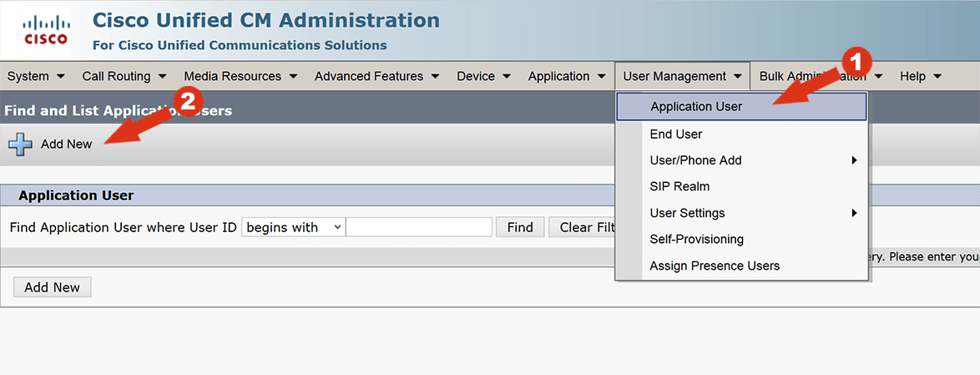This screenshot has width=980, height=375.
Task: Choose SIP Realm menu entry
Action: coord(741,187)
